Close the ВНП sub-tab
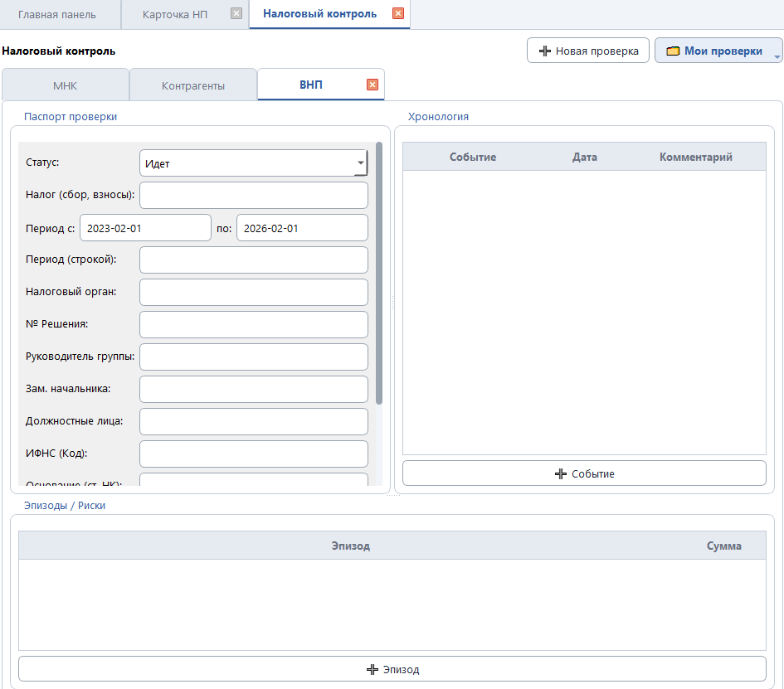The height and width of the screenshot is (689, 784). 373,85
